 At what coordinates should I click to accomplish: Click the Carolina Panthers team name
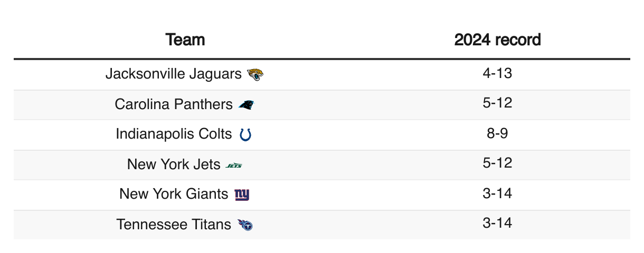point(174,104)
